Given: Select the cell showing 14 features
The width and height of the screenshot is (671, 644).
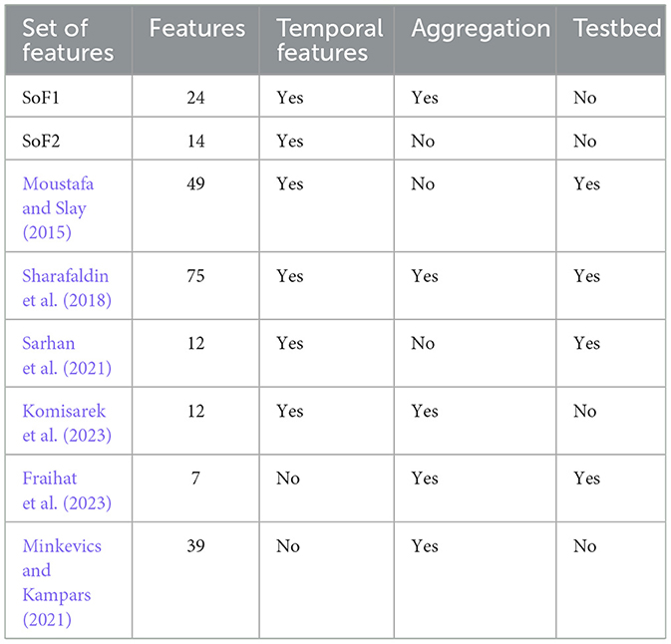Looking at the screenshot, I should 195,141.
